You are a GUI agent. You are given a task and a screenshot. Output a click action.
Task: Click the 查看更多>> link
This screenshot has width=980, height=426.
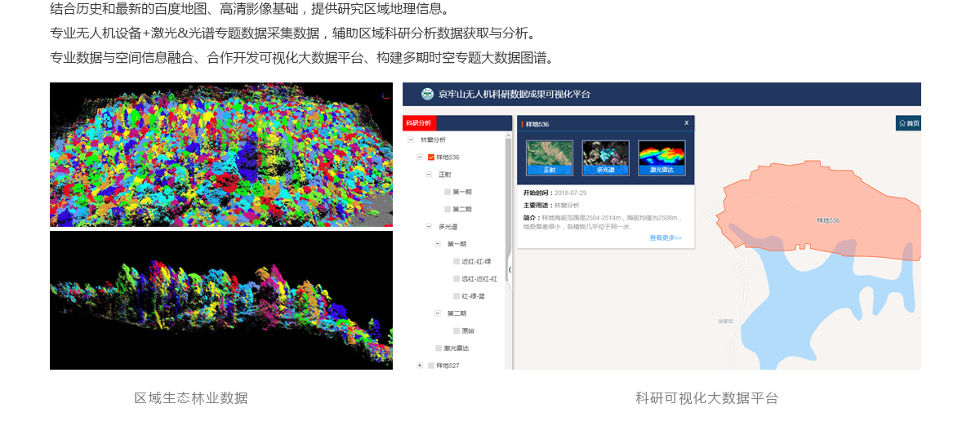pos(665,238)
